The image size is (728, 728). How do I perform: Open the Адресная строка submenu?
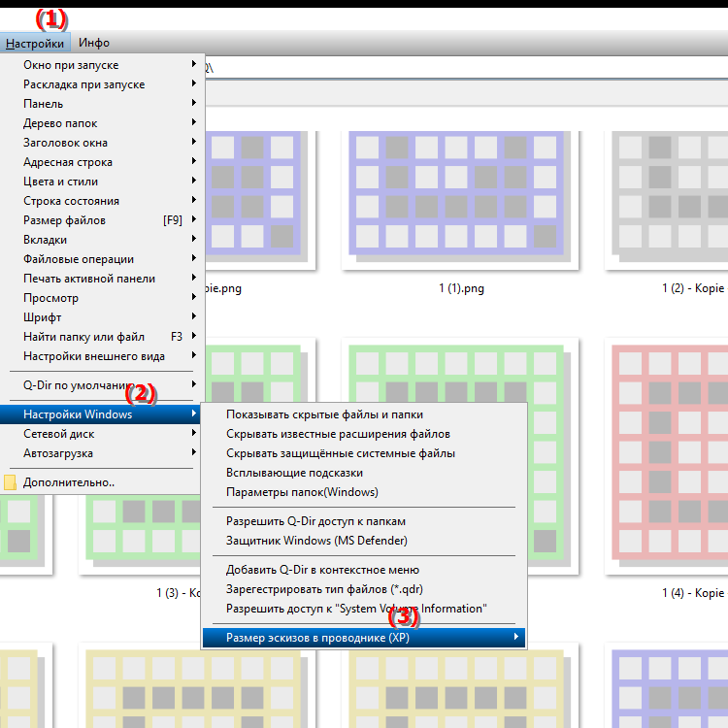(x=103, y=162)
